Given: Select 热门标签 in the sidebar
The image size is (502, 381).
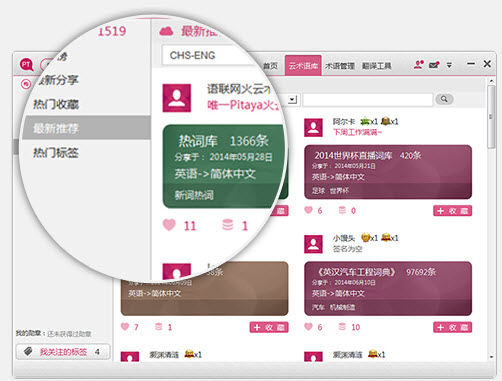Looking at the screenshot, I should click(56, 153).
